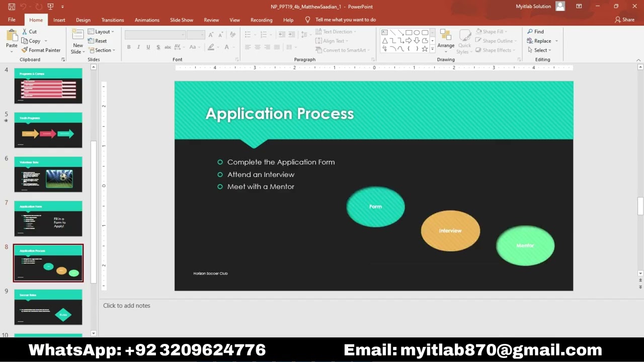Open slide 9 Soccer Rules thumbnail

pyautogui.click(x=48, y=307)
